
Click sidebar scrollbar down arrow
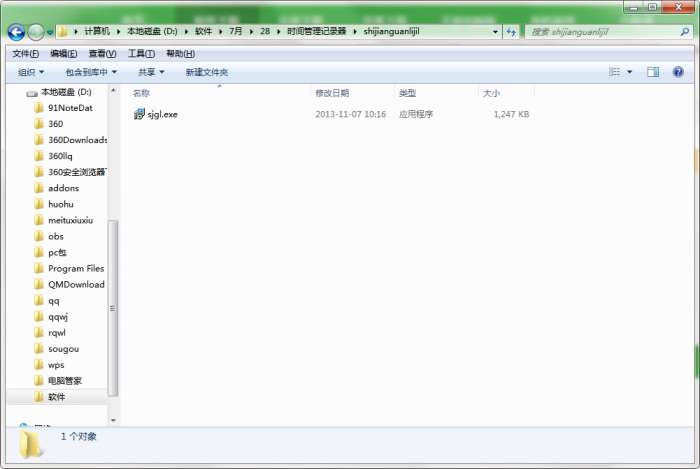coord(113,420)
